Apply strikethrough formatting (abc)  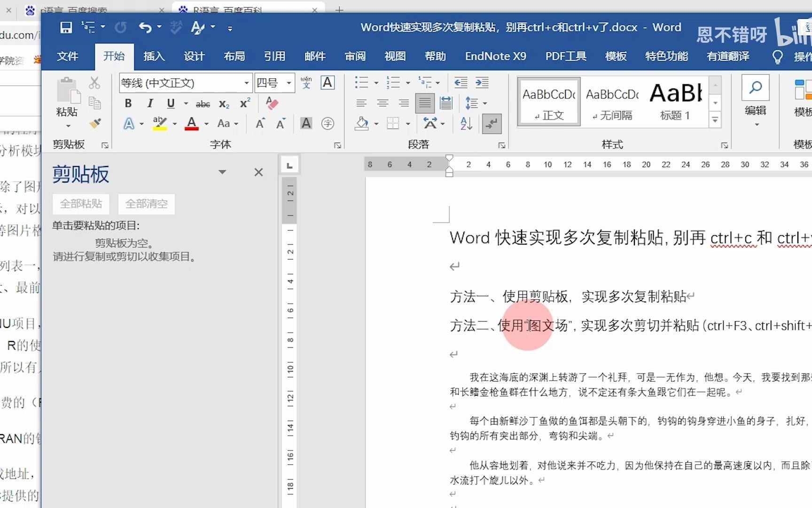pyautogui.click(x=203, y=104)
